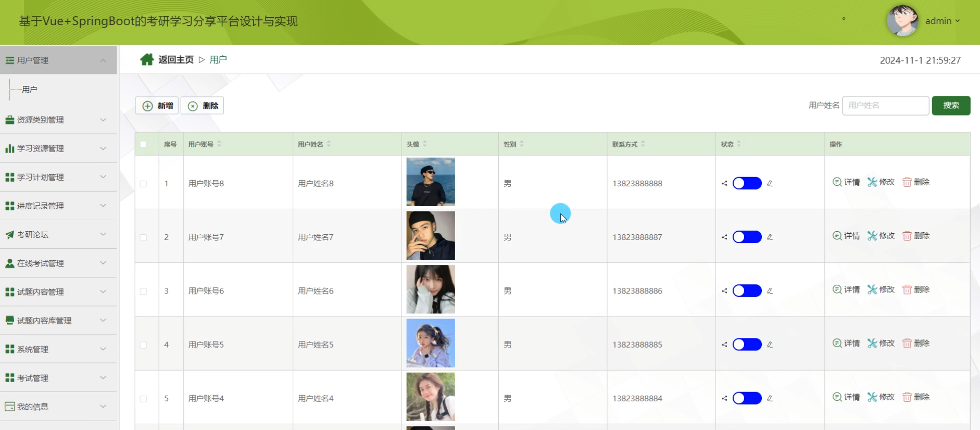This screenshot has height=430, width=980.
Task: Sort by the 联系方式 column arrows
Action: click(643, 144)
